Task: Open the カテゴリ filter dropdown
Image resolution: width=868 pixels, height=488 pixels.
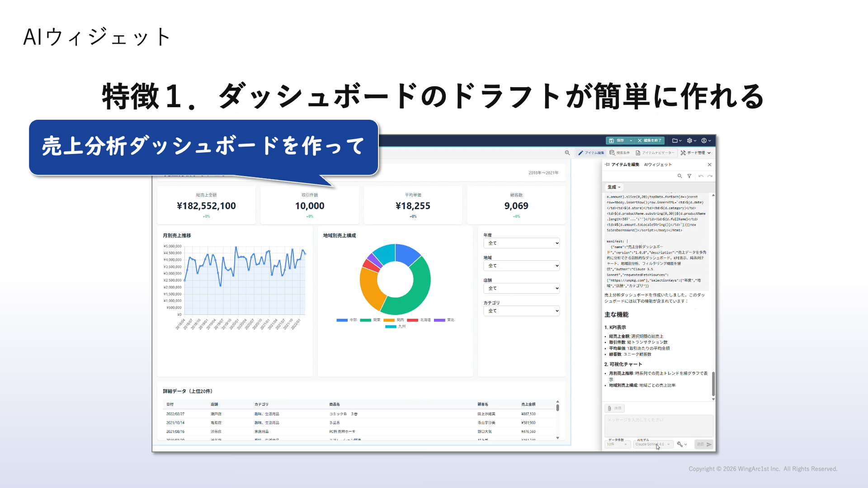Action: tap(522, 311)
